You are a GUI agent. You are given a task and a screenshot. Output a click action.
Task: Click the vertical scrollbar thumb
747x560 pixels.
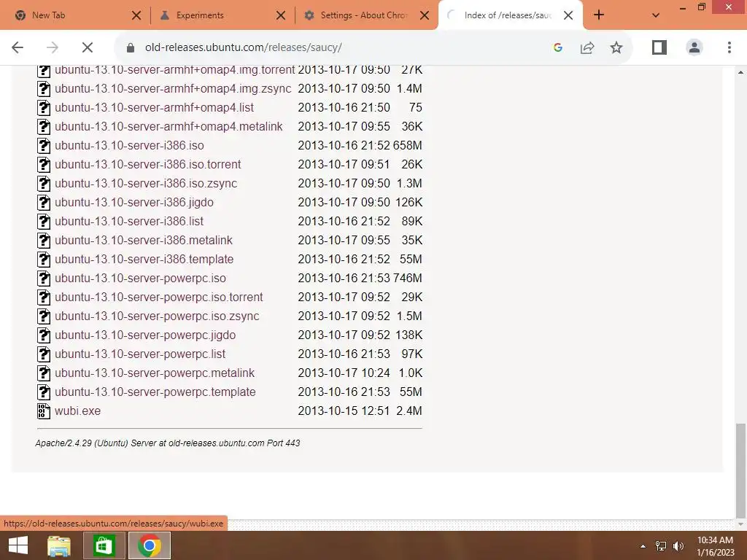740,470
